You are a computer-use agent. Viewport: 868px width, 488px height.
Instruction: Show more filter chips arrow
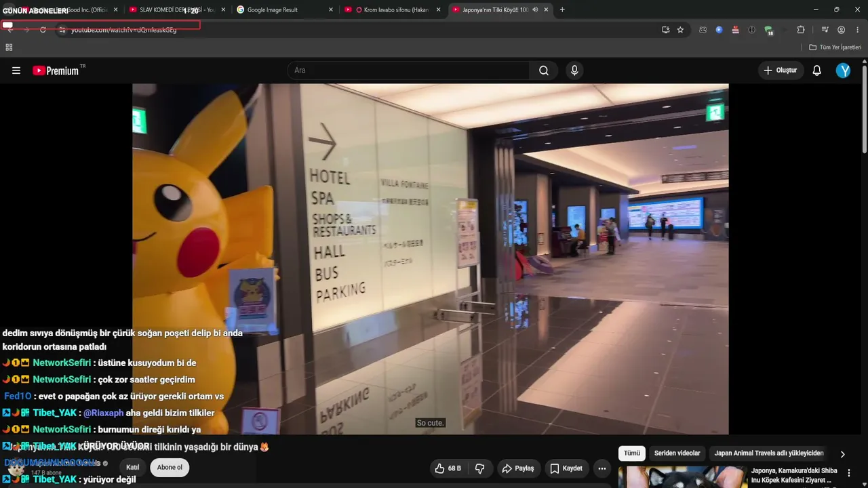tap(842, 454)
